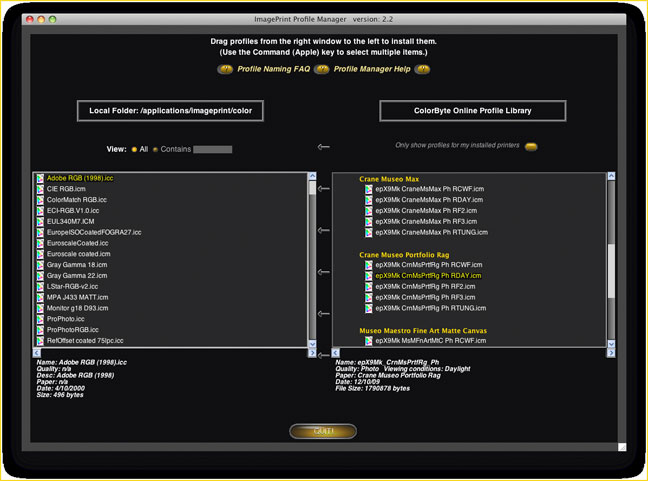Select epX9Mk CraneMsMax Ph RDAY.icm
This screenshot has height=481, width=648.
429,200
